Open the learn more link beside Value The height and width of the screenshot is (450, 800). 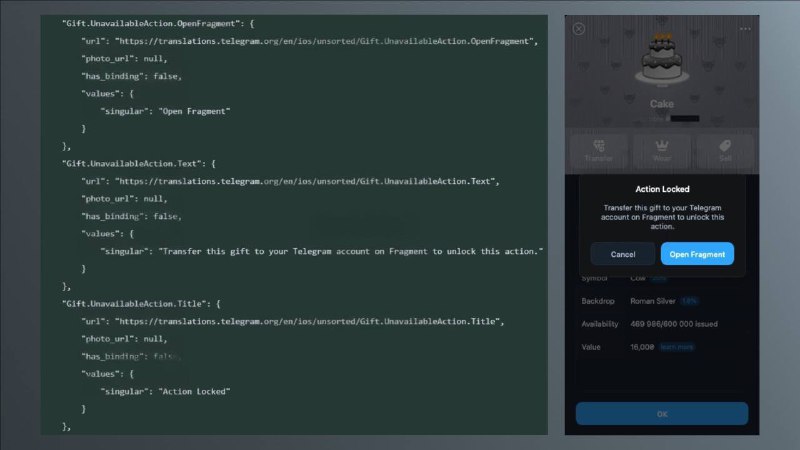676,347
